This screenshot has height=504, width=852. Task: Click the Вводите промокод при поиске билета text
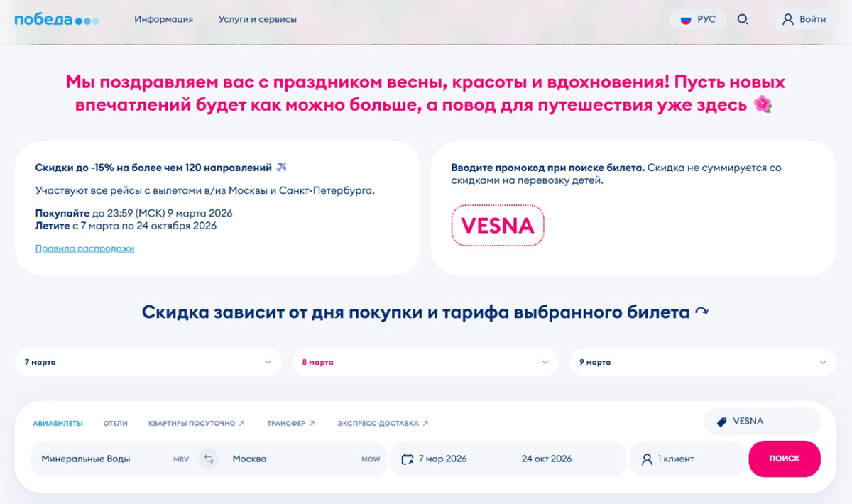[548, 168]
